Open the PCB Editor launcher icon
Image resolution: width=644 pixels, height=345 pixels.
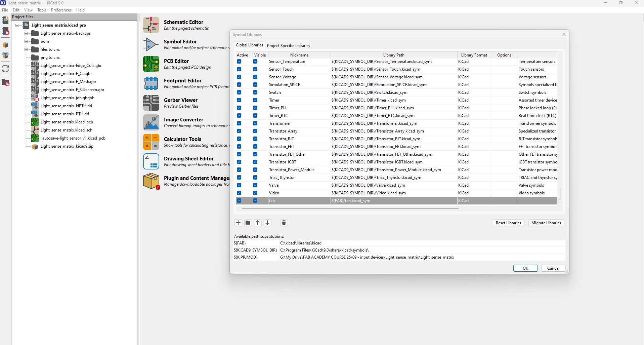151,64
